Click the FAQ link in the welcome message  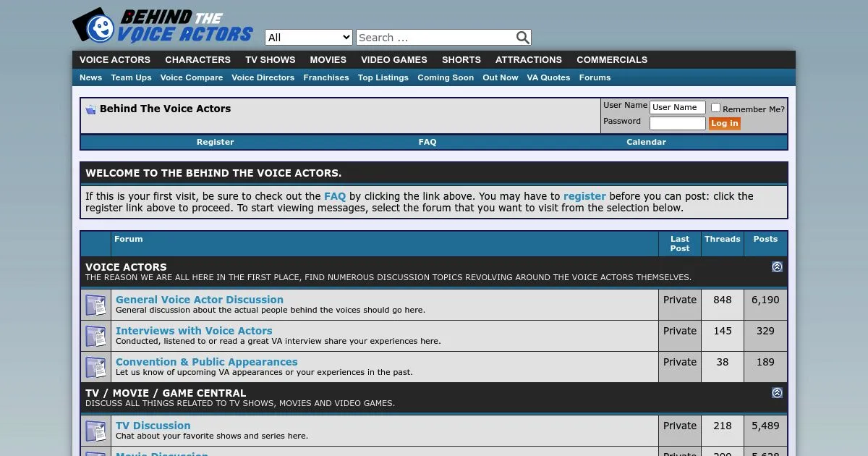click(335, 196)
